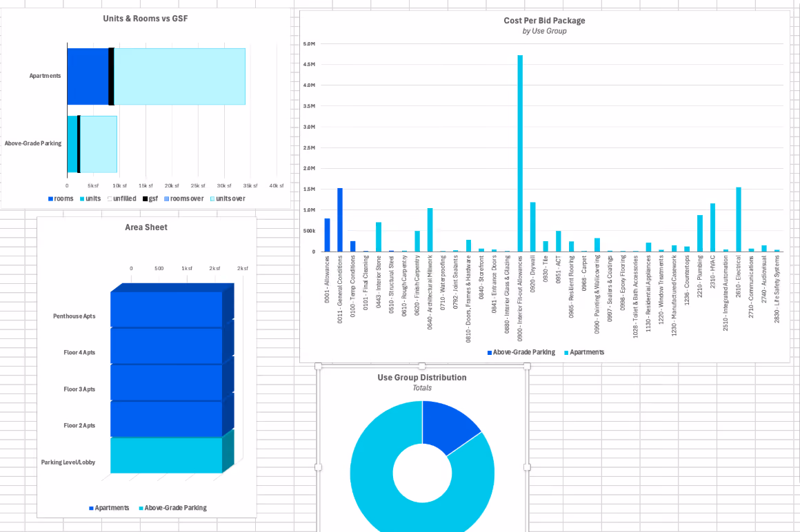Click the 0620 Finish Carpentry bar

click(417, 241)
